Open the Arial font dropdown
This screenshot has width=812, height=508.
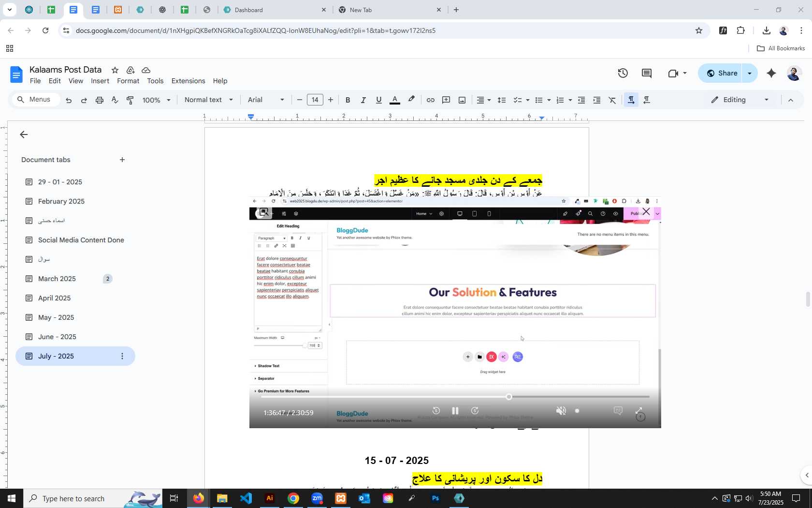(266, 100)
